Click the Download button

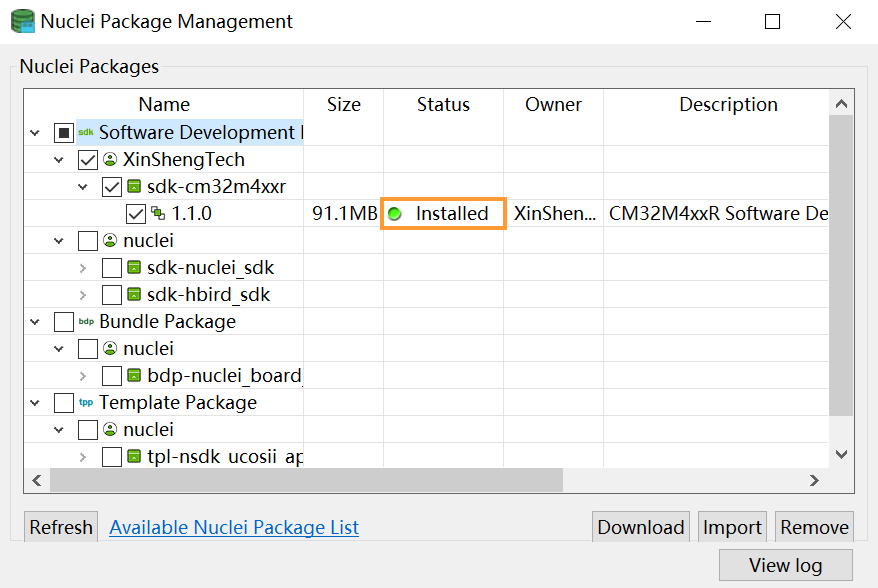click(641, 527)
